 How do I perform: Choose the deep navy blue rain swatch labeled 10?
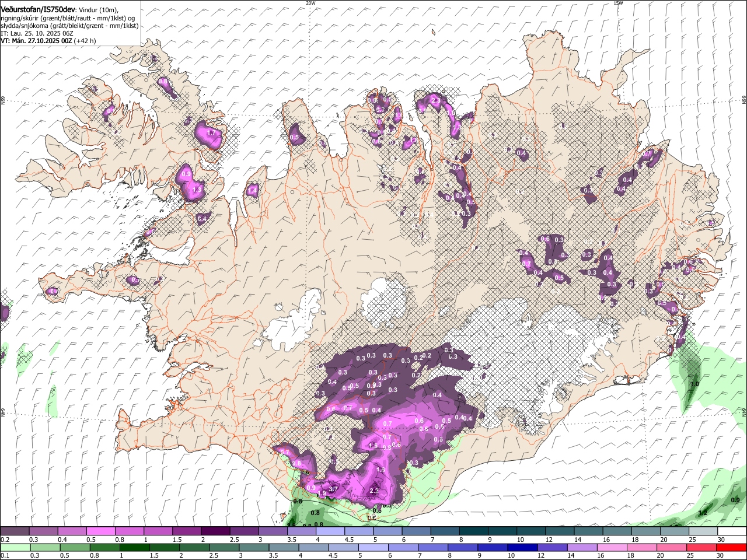[x=522, y=547]
